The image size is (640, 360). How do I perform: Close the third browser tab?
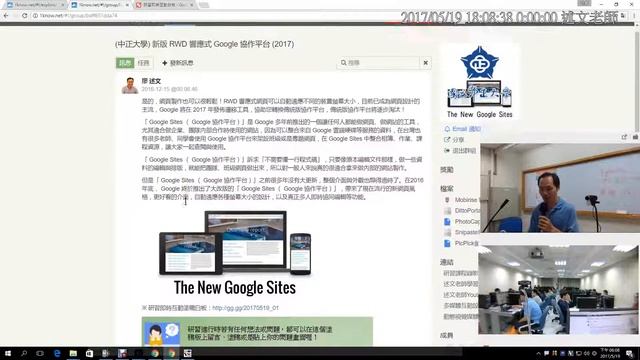192,5
